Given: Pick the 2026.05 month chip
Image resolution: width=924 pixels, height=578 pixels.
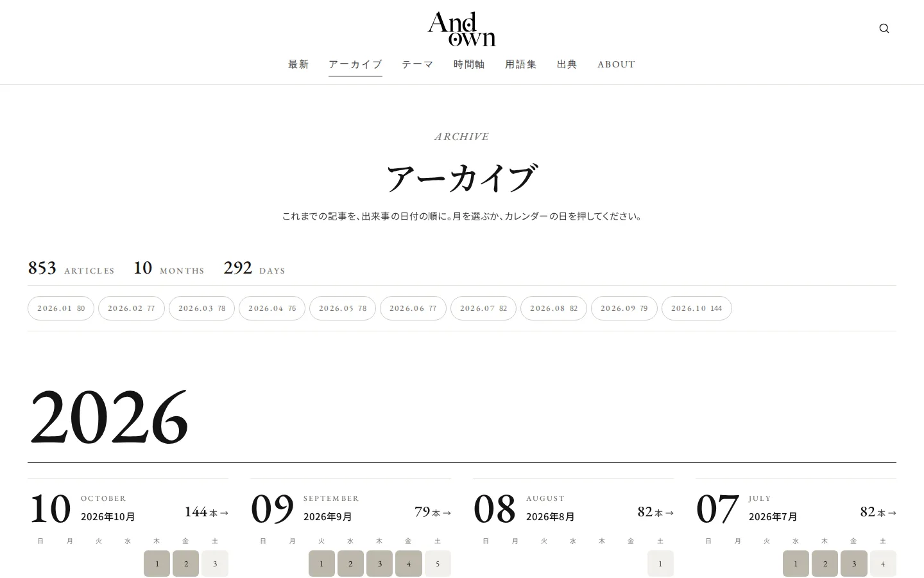Looking at the screenshot, I should (343, 308).
